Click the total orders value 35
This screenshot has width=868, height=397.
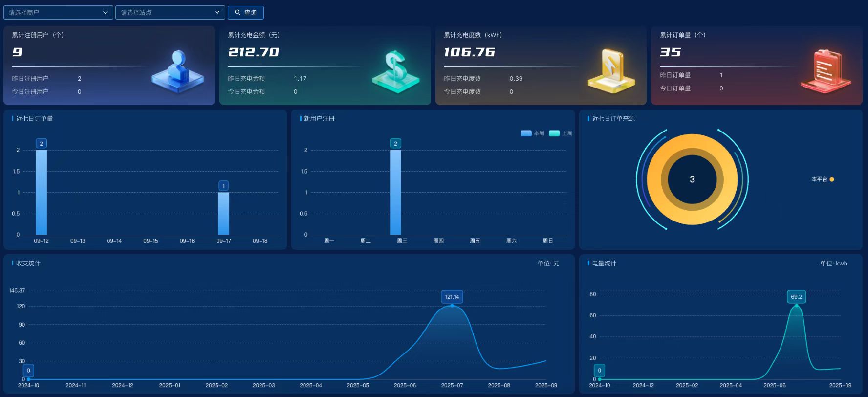(671, 52)
